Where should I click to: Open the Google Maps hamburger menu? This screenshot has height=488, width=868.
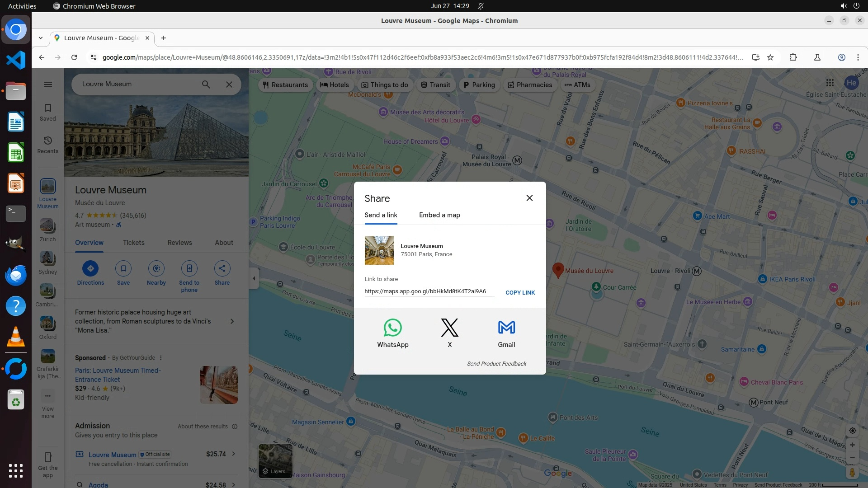tap(48, 84)
